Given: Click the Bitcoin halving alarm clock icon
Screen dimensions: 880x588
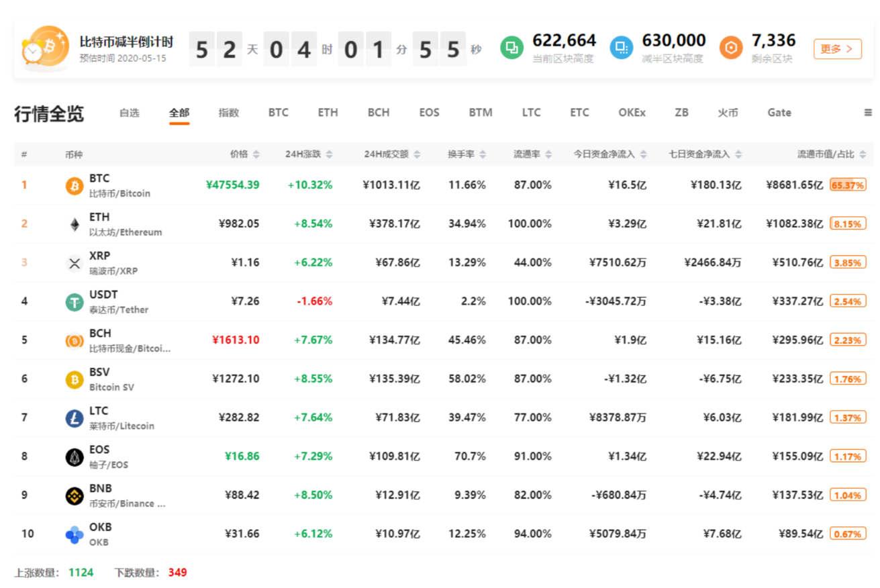Looking at the screenshot, I should pyautogui.click(x=45, y=48).
